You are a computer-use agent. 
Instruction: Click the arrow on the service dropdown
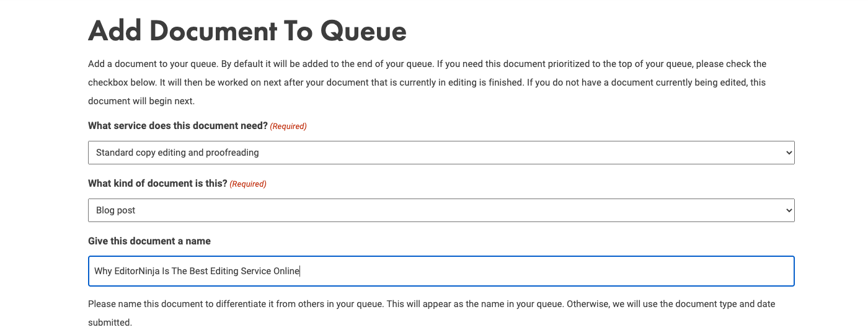coord(789,153)
